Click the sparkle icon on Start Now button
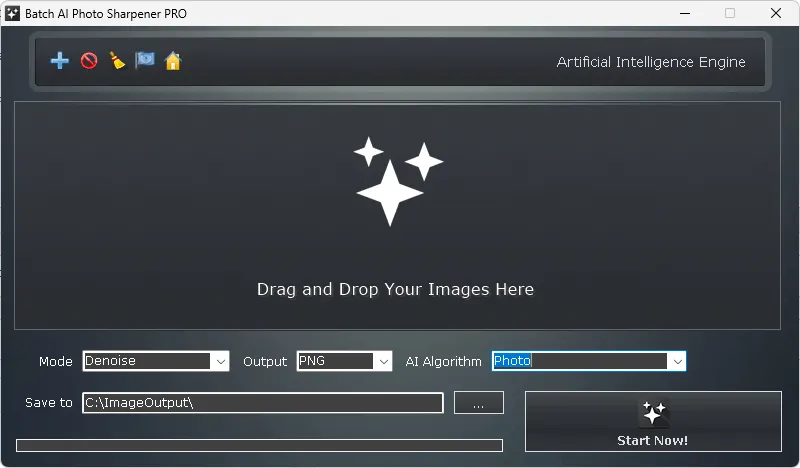 [653, 413]
